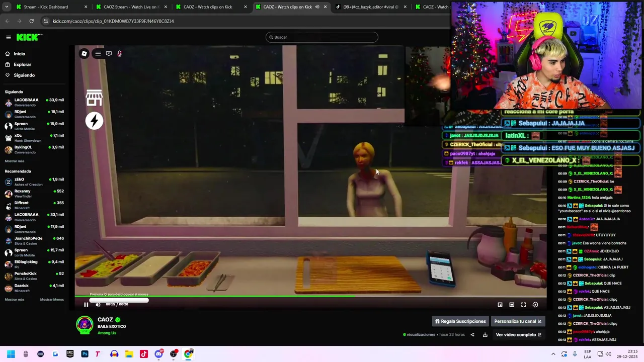Open language ESP LAA selector

[x=588, y=354]
